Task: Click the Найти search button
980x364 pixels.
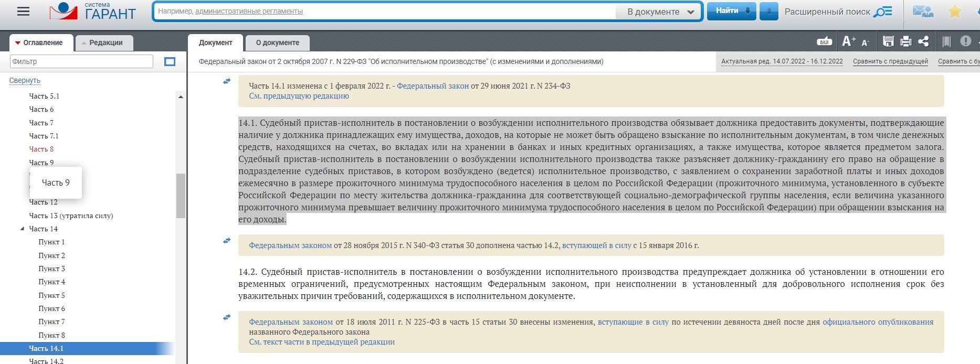Action: point(731,11)
